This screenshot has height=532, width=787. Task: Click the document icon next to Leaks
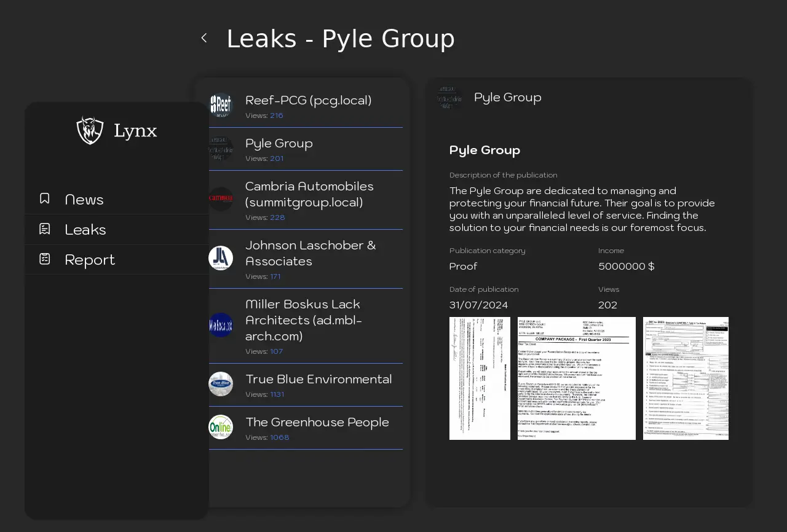pos(45,229)
